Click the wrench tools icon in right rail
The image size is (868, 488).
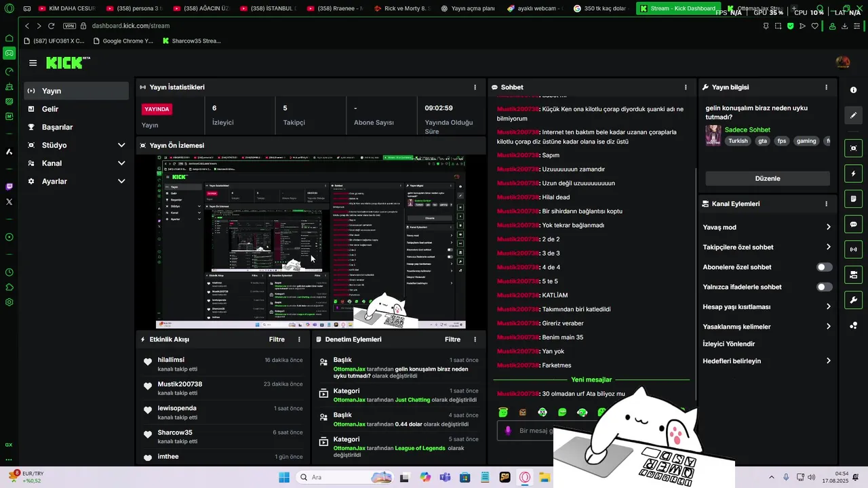pyautogui.click(x=853, y=300)
